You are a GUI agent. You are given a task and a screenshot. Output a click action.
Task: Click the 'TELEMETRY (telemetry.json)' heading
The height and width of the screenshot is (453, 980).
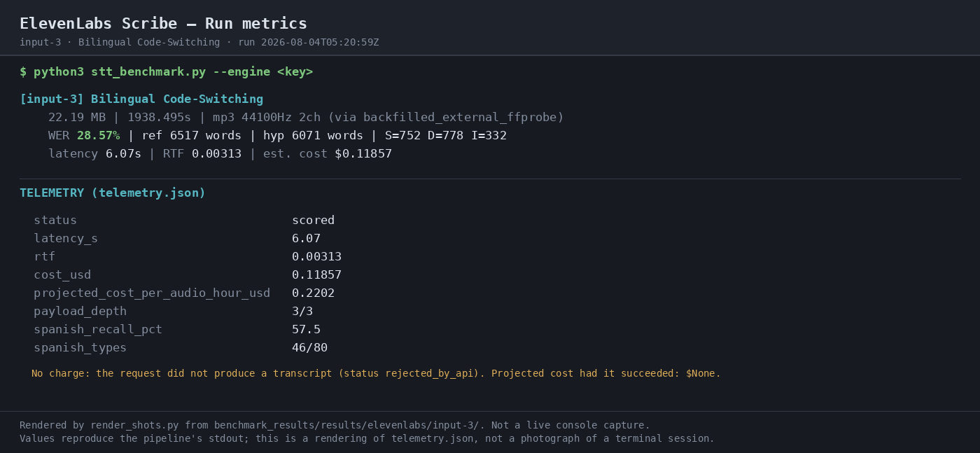click(113, 193)
